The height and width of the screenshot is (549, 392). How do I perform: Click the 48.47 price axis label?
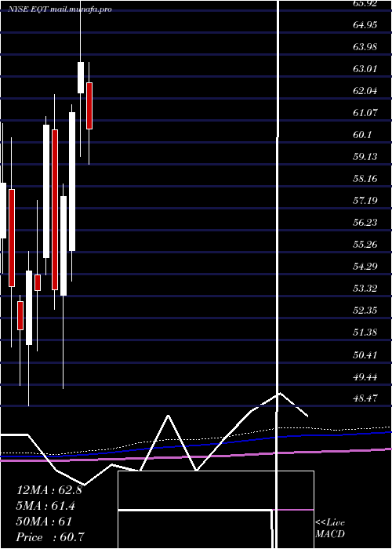365,398
